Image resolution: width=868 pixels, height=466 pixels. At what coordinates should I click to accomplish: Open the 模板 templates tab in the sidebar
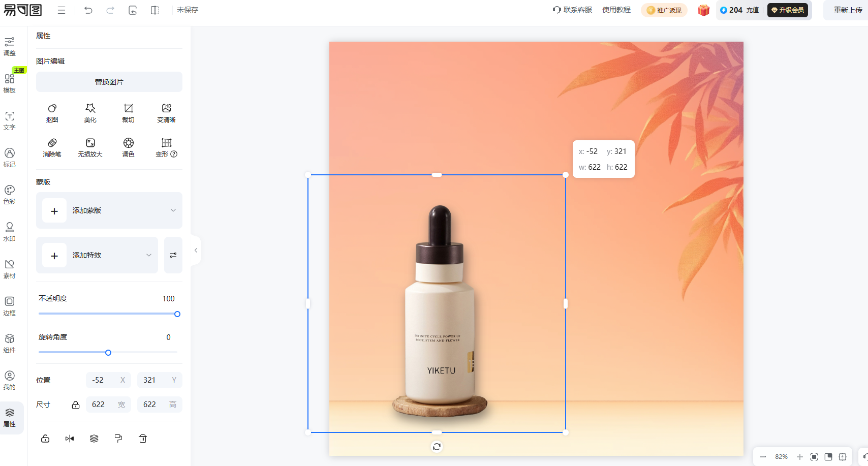pyautogui.click(x=10, y=83)
